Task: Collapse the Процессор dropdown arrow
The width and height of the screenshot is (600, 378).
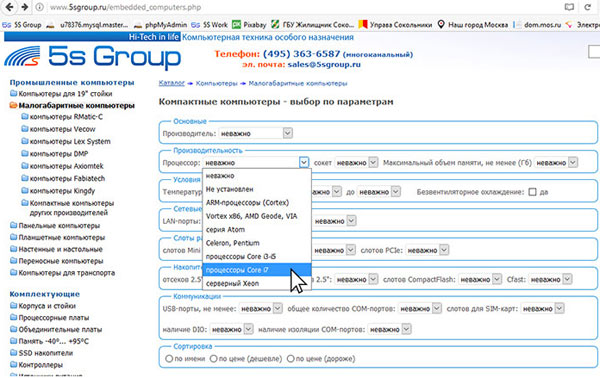Action: point(304,163)
